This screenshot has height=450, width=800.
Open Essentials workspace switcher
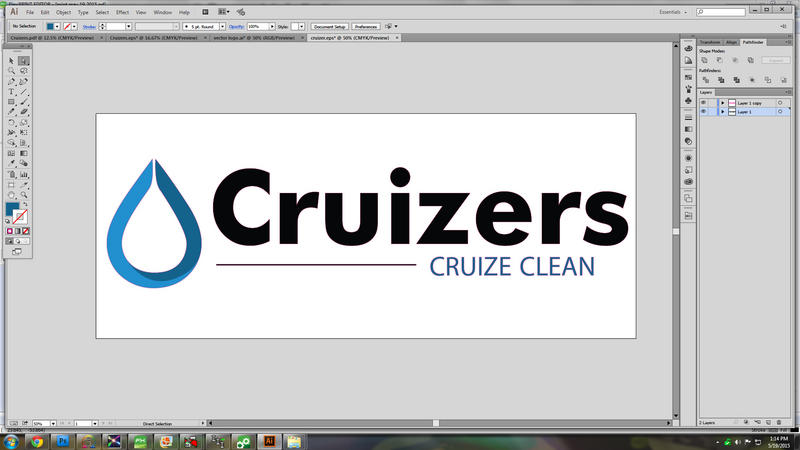pos(673,12)
